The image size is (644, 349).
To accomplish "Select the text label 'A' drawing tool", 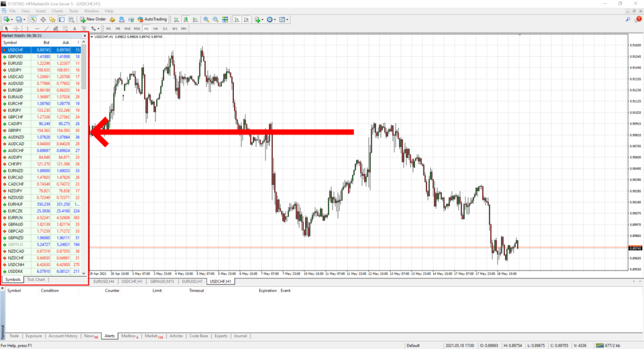I will 74,29.
